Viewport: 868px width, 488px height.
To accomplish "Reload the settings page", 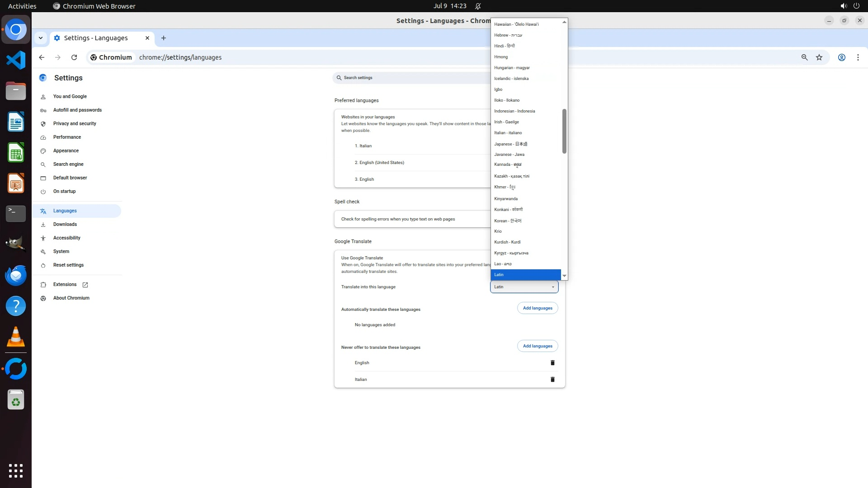I will [74, 57].
